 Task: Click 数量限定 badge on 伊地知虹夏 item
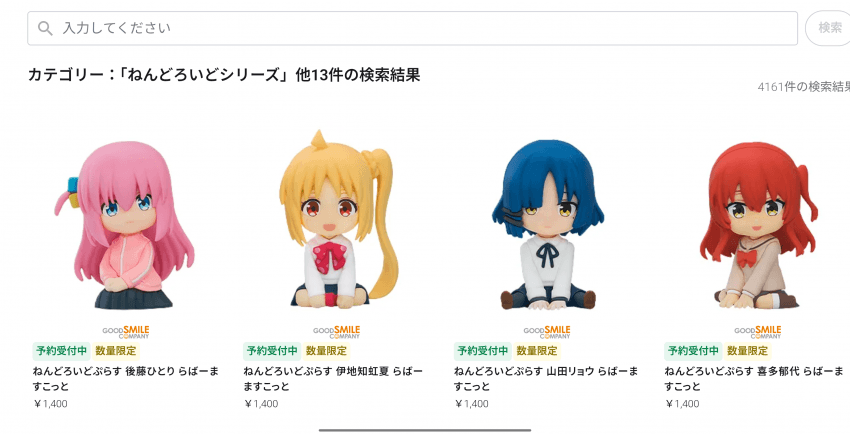[326, 351]
